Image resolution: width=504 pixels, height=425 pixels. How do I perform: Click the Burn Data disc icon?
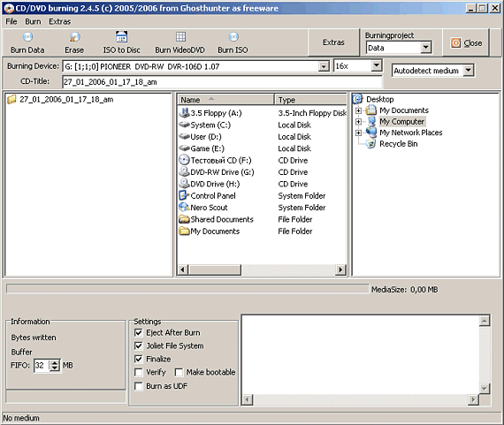(27, 37)
